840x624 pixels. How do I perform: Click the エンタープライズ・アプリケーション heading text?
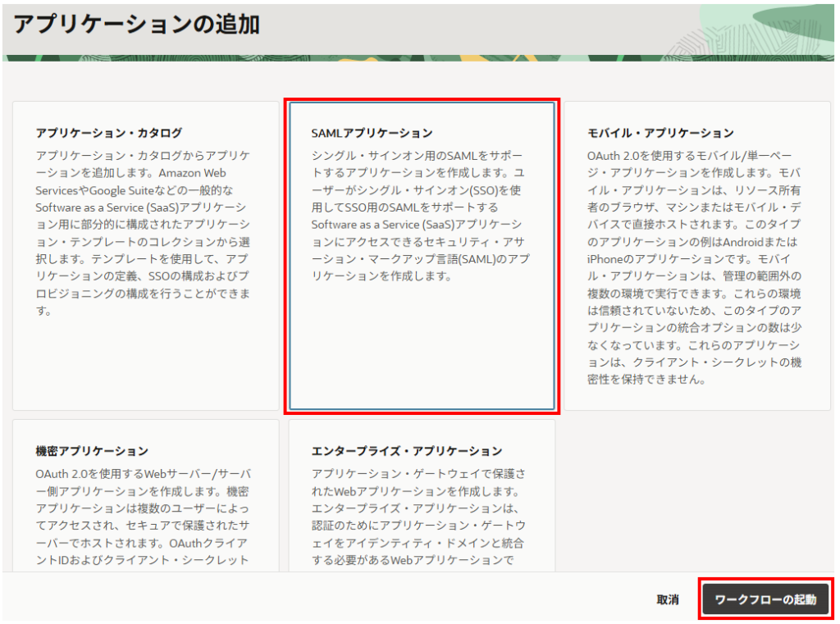tap(407, 451)
